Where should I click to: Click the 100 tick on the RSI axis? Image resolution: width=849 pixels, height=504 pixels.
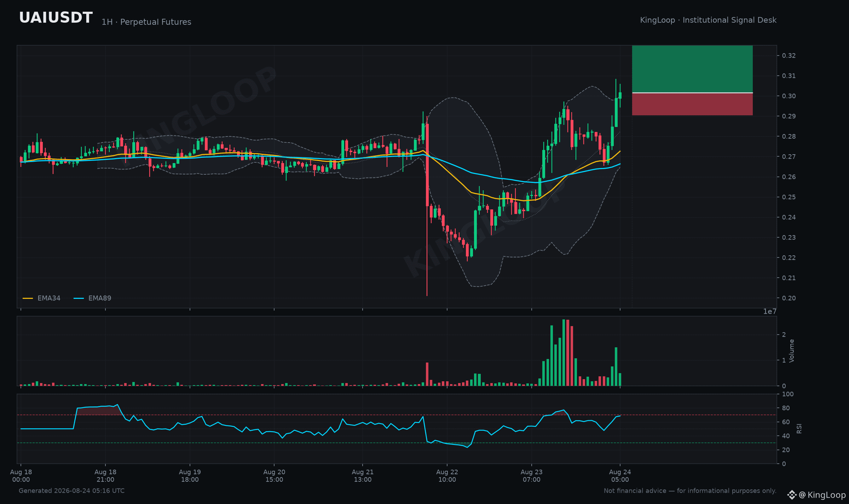788,394
